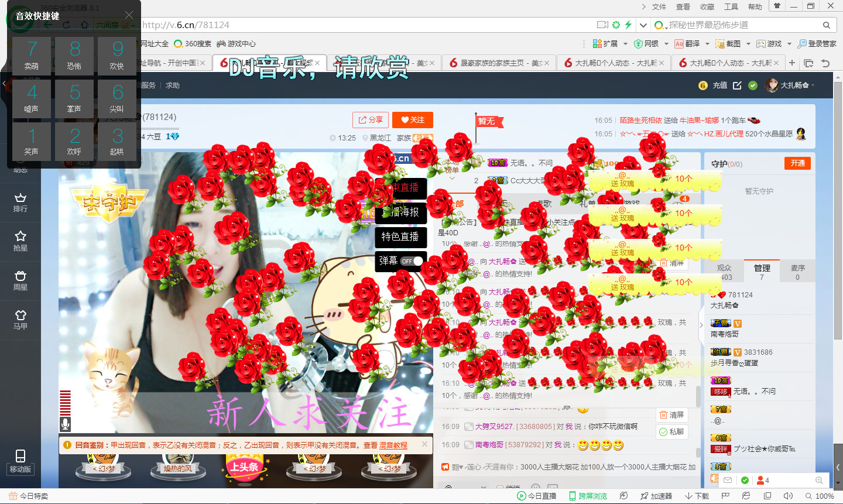Click 私聊 private chat button
This screenshot has height=504, width=843.
pyautogui.click(x=671, y=431)
